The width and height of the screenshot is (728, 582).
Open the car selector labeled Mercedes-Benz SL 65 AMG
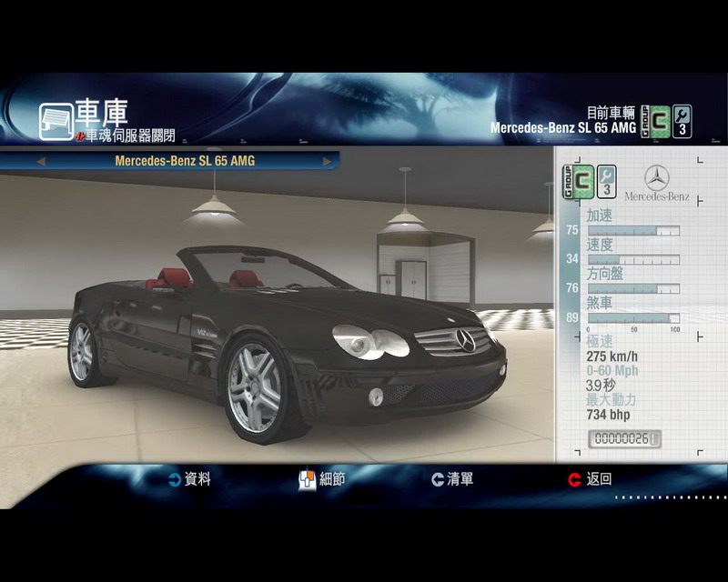tap(184, 162)
